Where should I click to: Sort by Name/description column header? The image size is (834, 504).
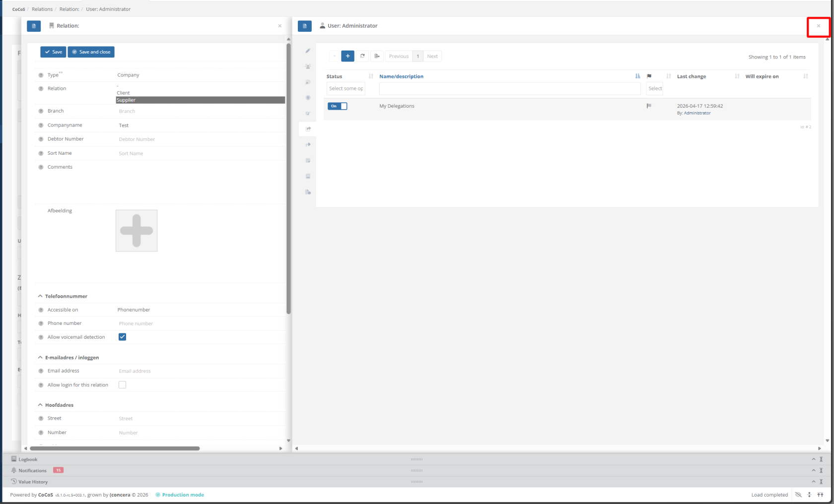pos(401,76)
